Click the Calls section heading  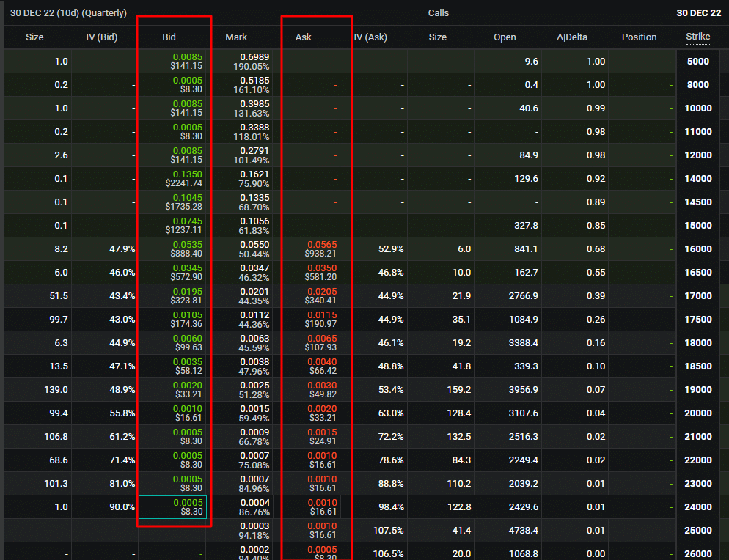click(x=439, y=13)
